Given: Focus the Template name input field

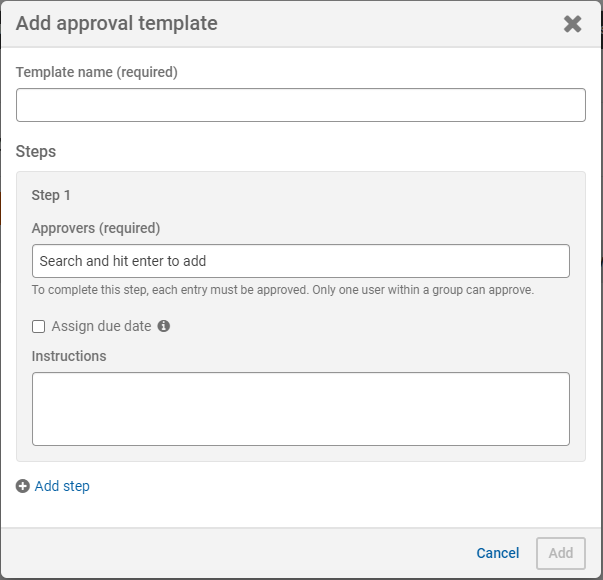Looking at the screenshot, I should coord(300,105).
